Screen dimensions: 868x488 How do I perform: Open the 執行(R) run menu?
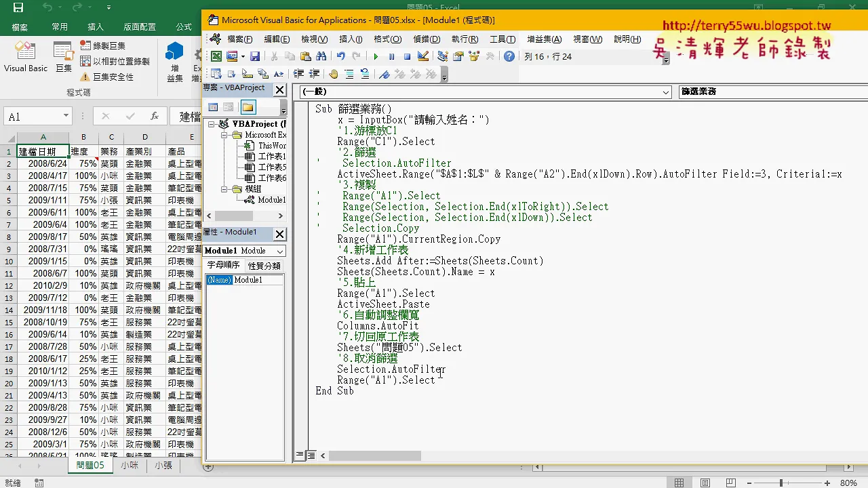click(x=465, y=39)
